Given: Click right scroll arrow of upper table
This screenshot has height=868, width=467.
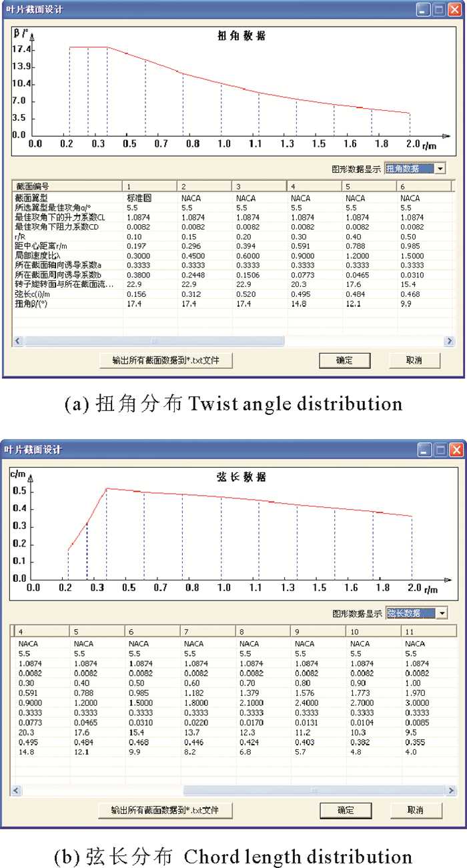Looking at the screenshot, I should tap(449, 342).
